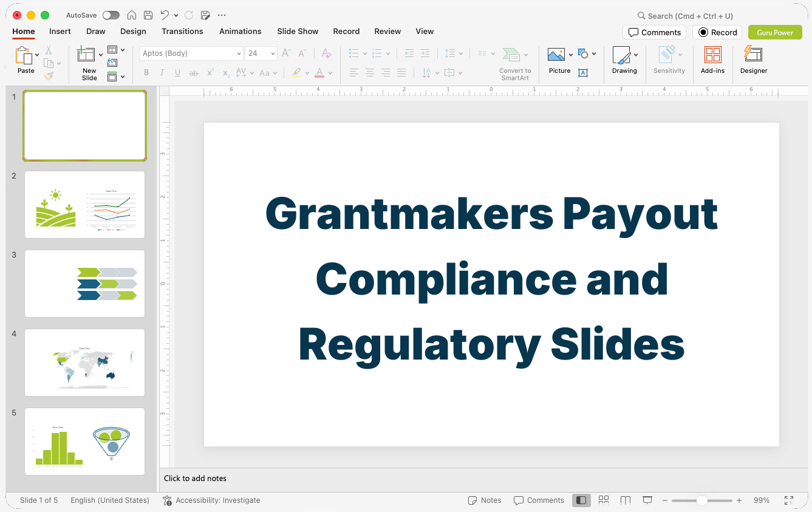The width and height of the screenshot is (812, 512).
Task: Select slide 3 thumbnail with chevrons
Action: coord(84,284)
